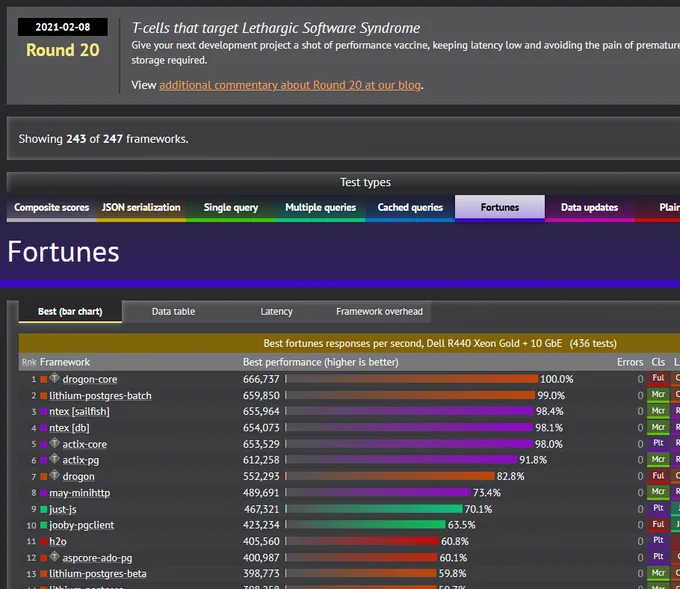Click the Plt badge on just-js row
680x589 pixels.
658,508
